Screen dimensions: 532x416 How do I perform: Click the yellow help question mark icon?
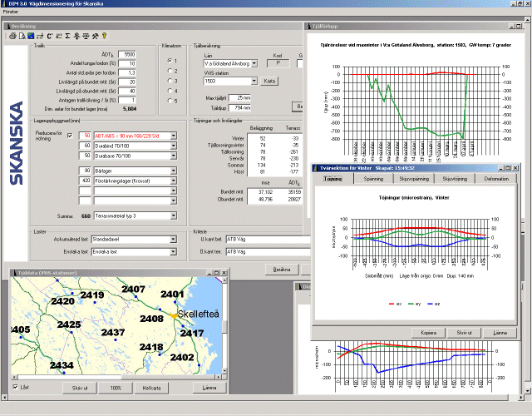pos(104,36)
